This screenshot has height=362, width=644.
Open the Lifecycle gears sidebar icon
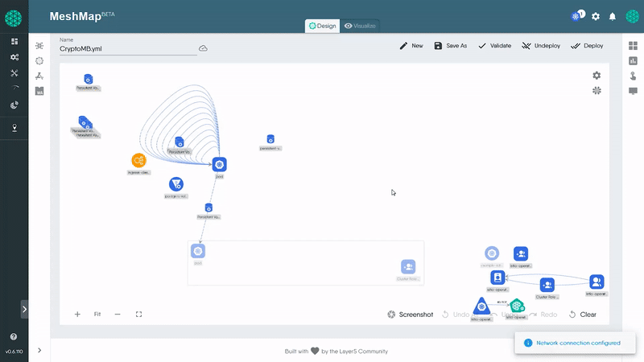pos(14,57)
